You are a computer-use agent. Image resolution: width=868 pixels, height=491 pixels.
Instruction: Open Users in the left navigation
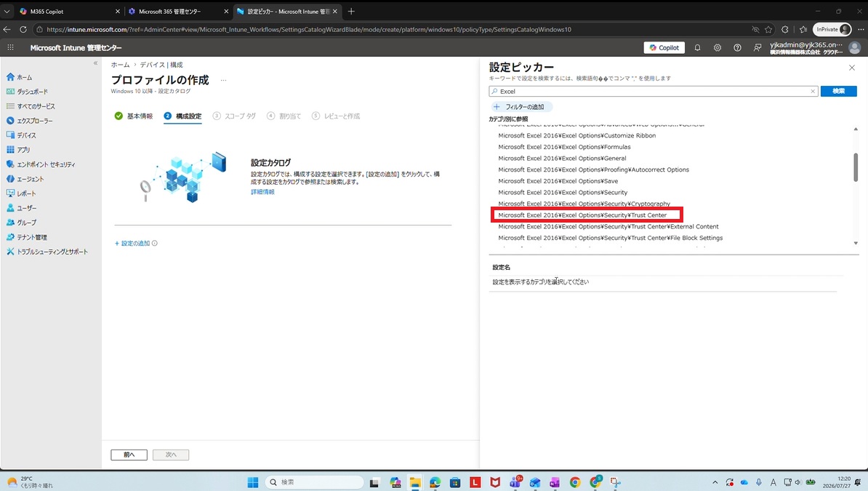point(22,208)
